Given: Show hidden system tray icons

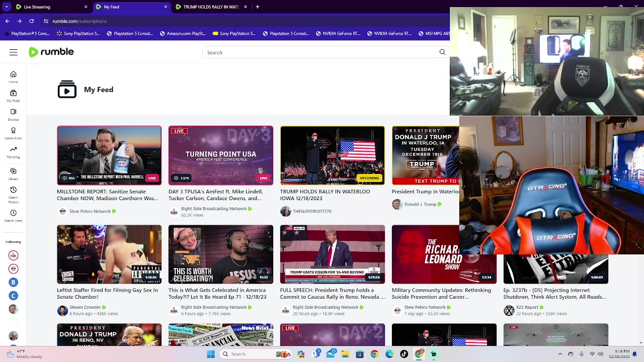Looking at the screenshot, I should tap(560, 354).
